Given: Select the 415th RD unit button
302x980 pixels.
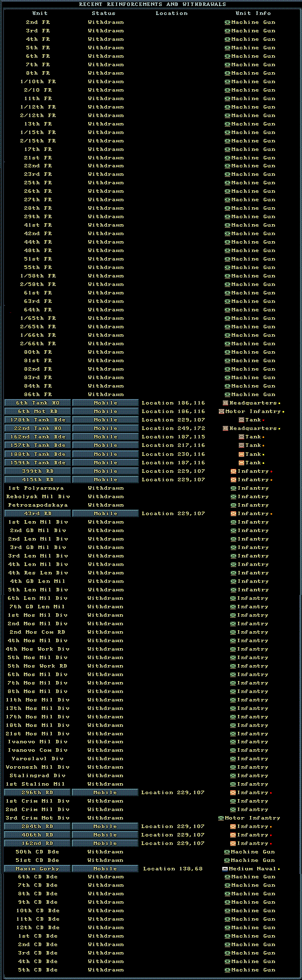Looking at the screenshot, I should point(38,480).
